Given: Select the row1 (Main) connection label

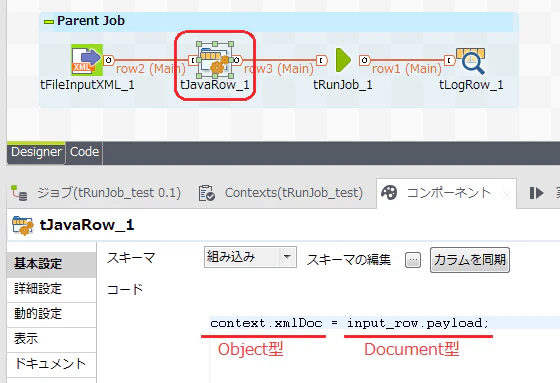Looking at the screenshot, I should click(406, 69).
